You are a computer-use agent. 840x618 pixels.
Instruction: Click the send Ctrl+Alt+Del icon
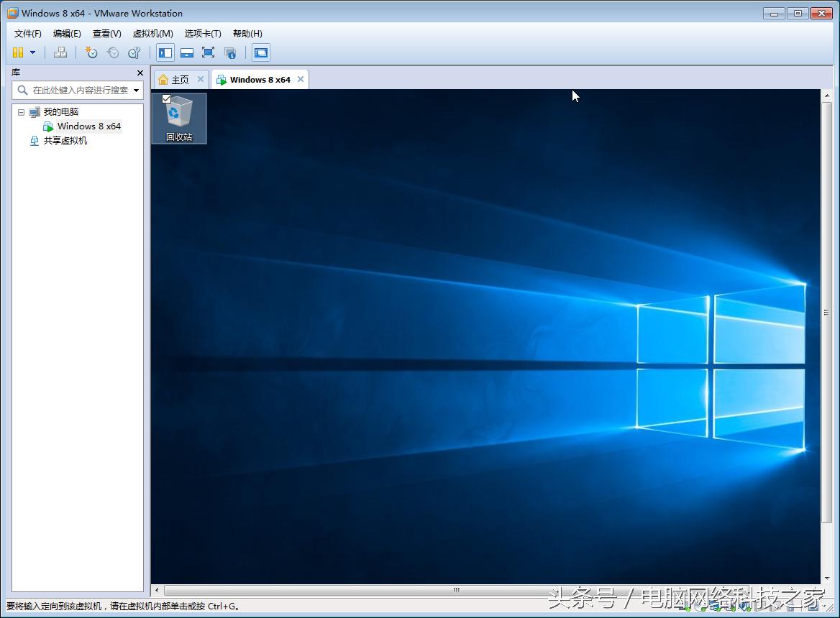pos(60,52)
